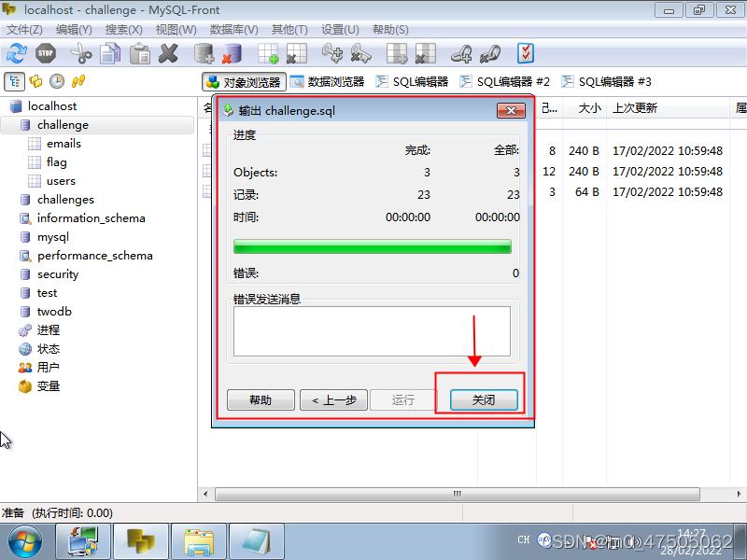Click the clock history sidebar icon

pyautogui.click(x=57, y=81)
